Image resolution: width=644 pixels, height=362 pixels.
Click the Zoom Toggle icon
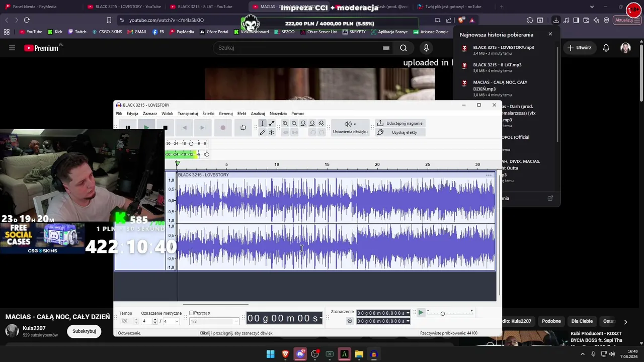coord(321,124)
